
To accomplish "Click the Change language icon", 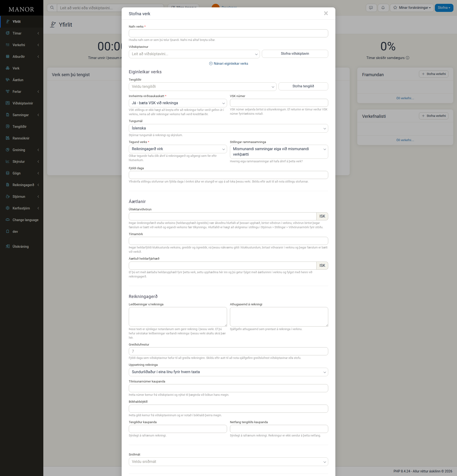I will [x=8, y=220].
